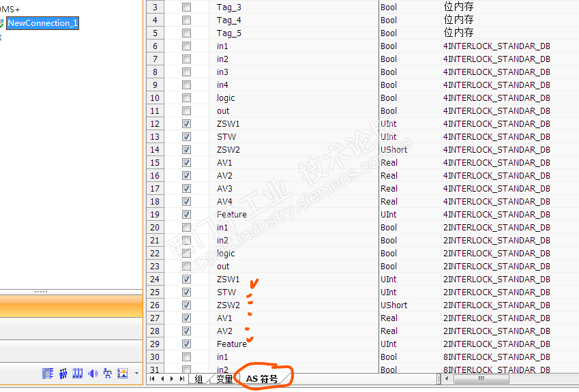Uncheck the ZSW1 checkbox in row 12
The height and width of the screenshot is (392, 579).
coord(186,124)
